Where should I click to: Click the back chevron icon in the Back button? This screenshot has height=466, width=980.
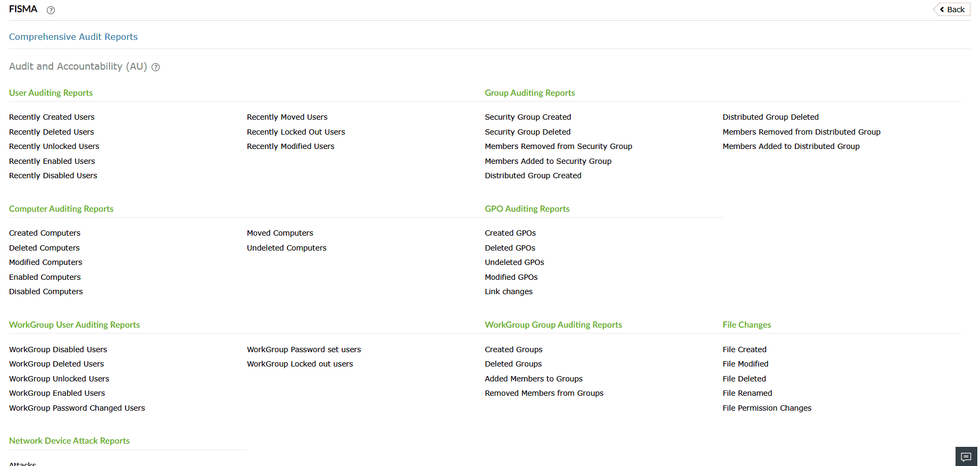pos(942,9)
